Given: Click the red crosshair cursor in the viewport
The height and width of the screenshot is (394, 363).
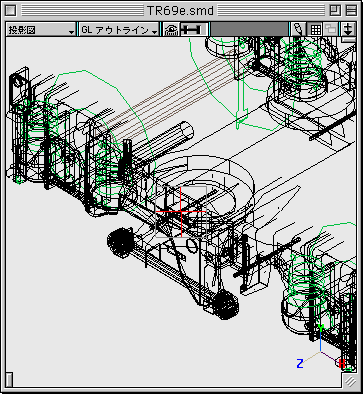Looking at the screenshot, I should 181,212.
